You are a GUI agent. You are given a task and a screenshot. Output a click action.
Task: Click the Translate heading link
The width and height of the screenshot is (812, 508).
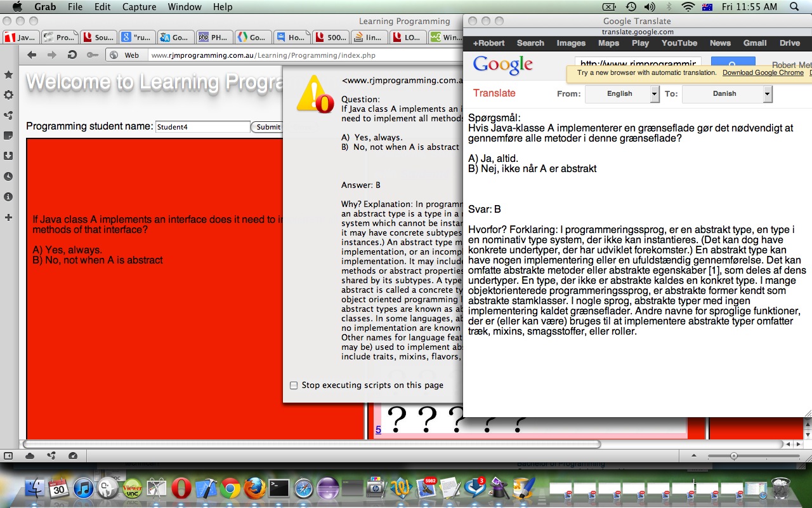pyautogui.click(x=494, y=93)
